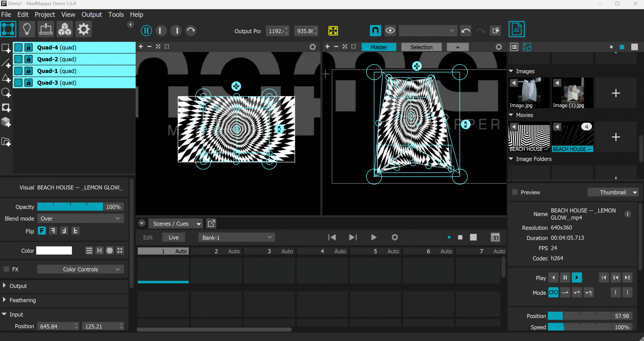Collapse the Movies section
The height and width of the screenshot is (341, 644).
pos(511,115)
